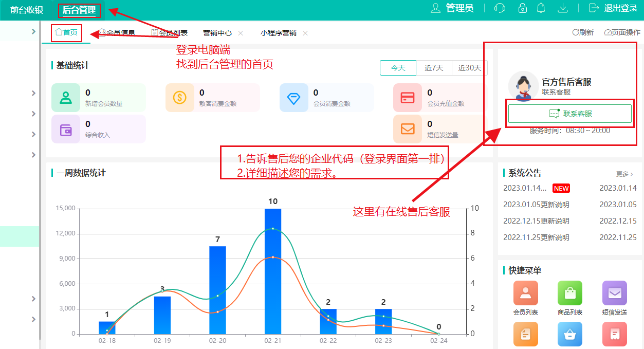The width and height of the screenshot is (644, 349).
Task: Switch to 前台收银 top menu
Action: (x=27, y=10)
